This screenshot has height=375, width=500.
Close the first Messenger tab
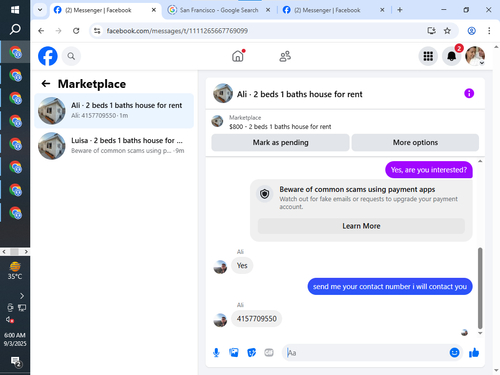(154, 10)
